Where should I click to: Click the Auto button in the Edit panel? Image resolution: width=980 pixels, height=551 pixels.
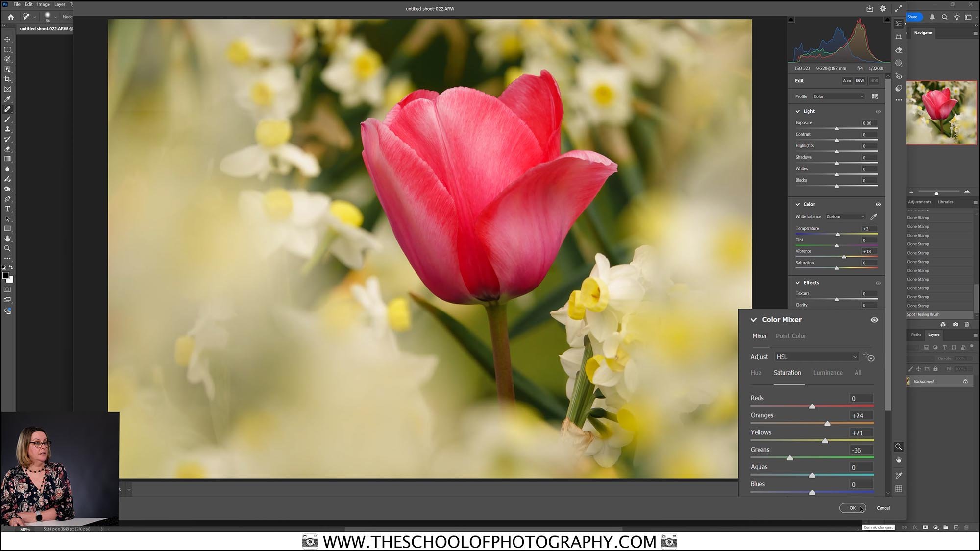(847, 81)
